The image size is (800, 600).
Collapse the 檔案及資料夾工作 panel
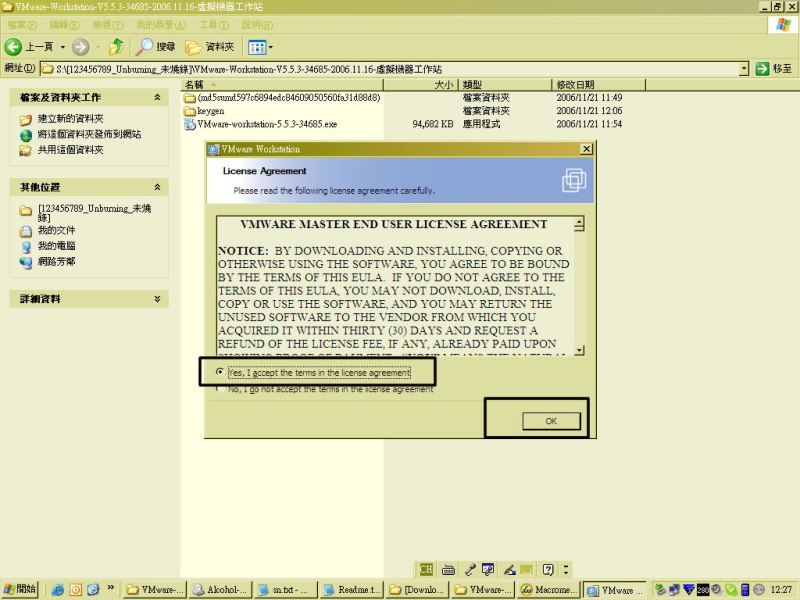(158, 97)
